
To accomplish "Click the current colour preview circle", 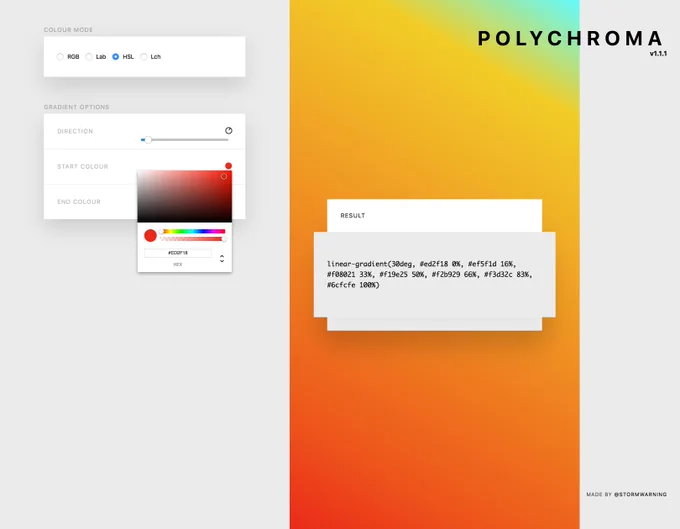I will (150, 235).
